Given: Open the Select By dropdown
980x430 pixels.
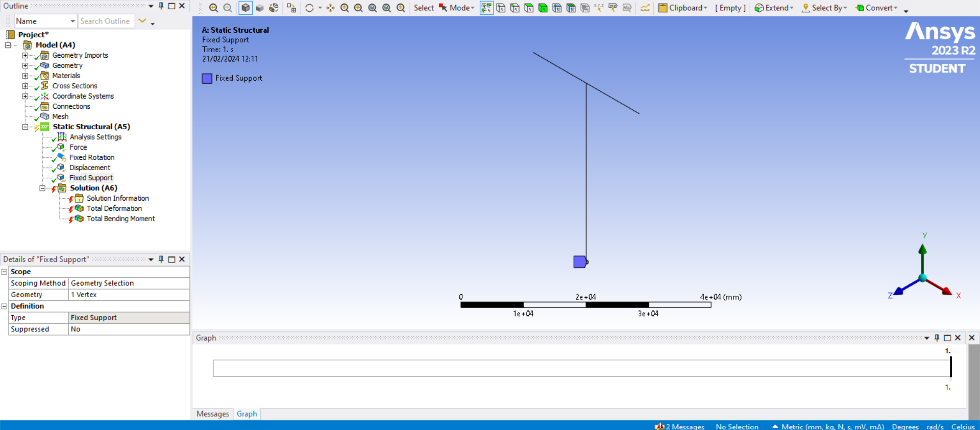Looking at the screenshot, I should tap(824, 8).
